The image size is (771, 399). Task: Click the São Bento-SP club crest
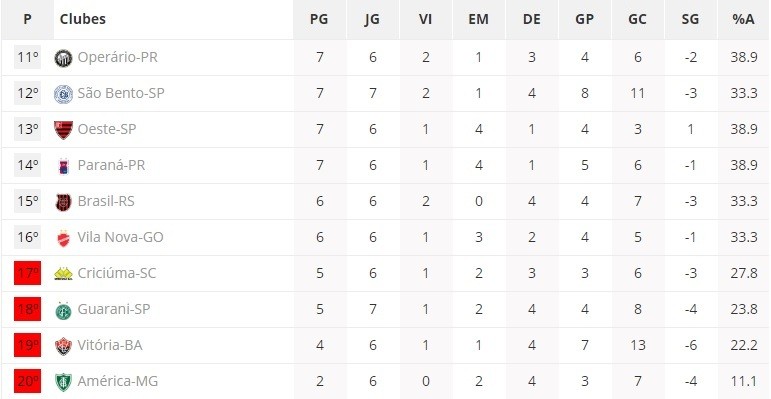pos(63,94)
